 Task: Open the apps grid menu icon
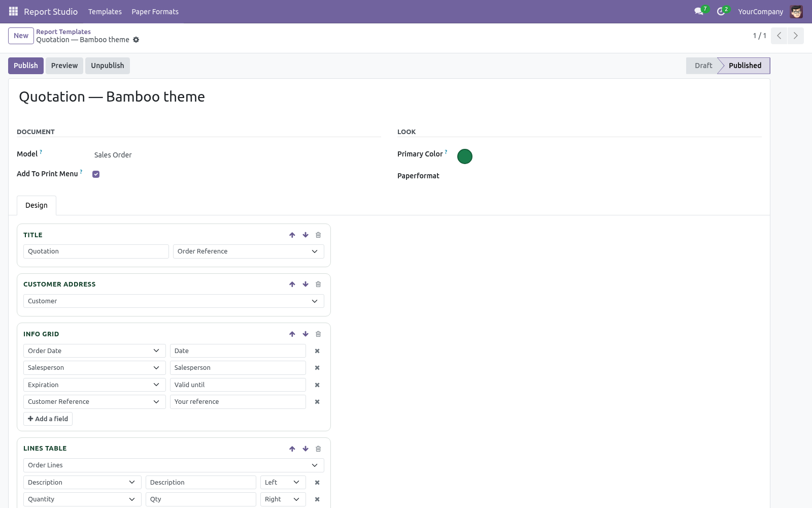(14, 11)
